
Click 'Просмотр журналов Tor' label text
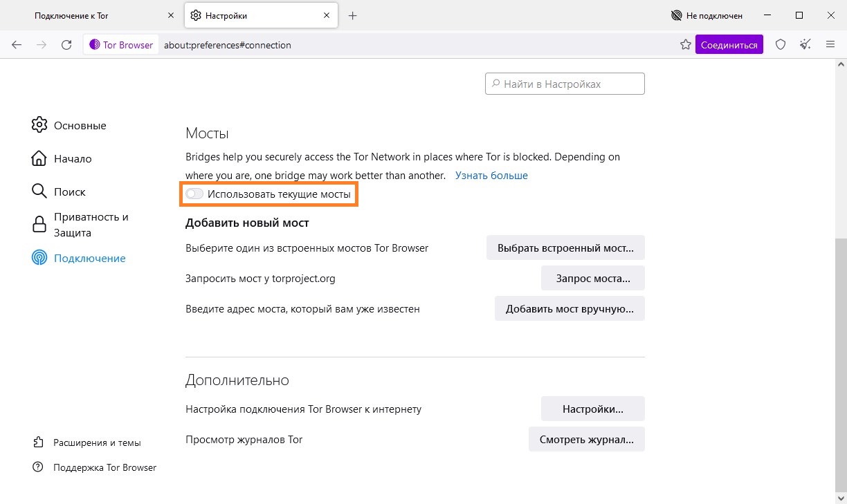click(244, 439)
